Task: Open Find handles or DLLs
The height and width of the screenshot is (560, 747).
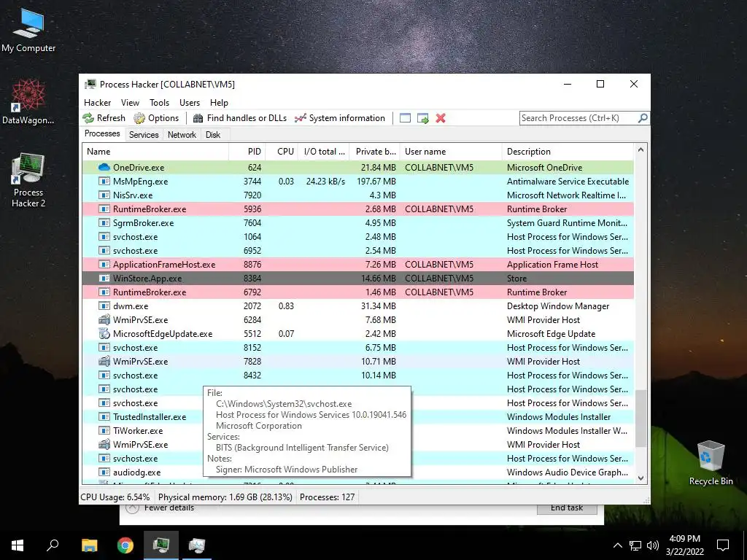Action: click(239, 118)
